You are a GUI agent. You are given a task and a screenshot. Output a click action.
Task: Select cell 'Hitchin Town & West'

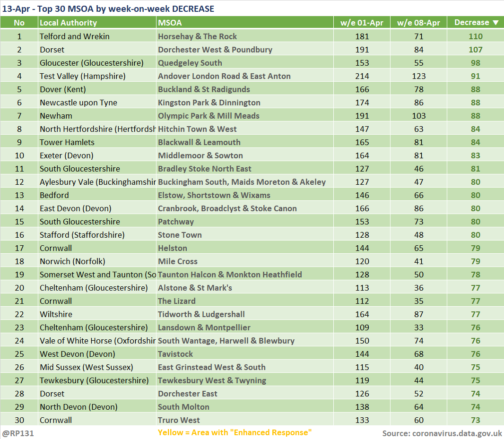tap(244, 129)
